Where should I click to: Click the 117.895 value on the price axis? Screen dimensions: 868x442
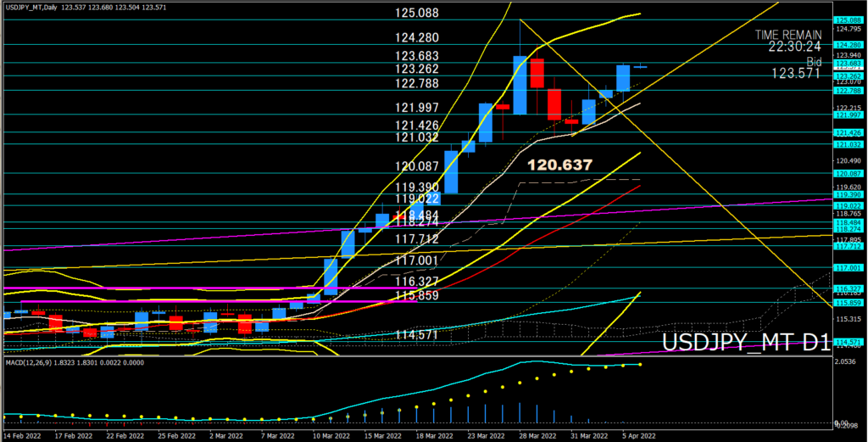[848, 240]
